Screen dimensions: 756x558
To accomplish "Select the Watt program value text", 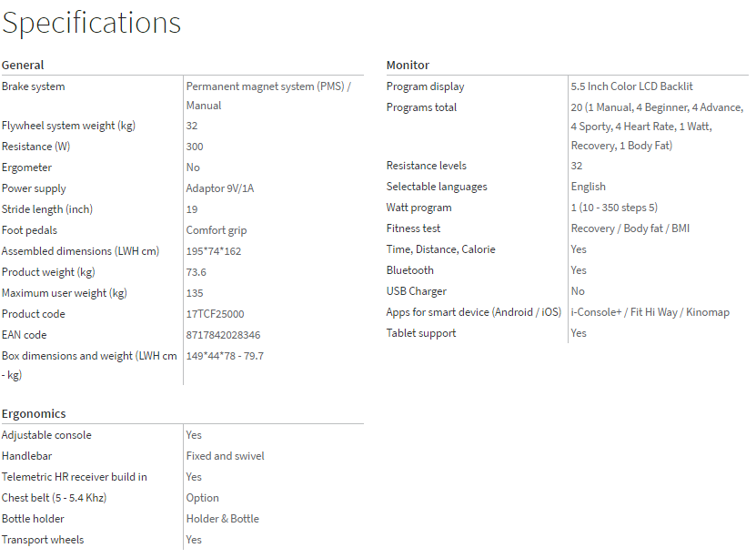I will (614, 208).
